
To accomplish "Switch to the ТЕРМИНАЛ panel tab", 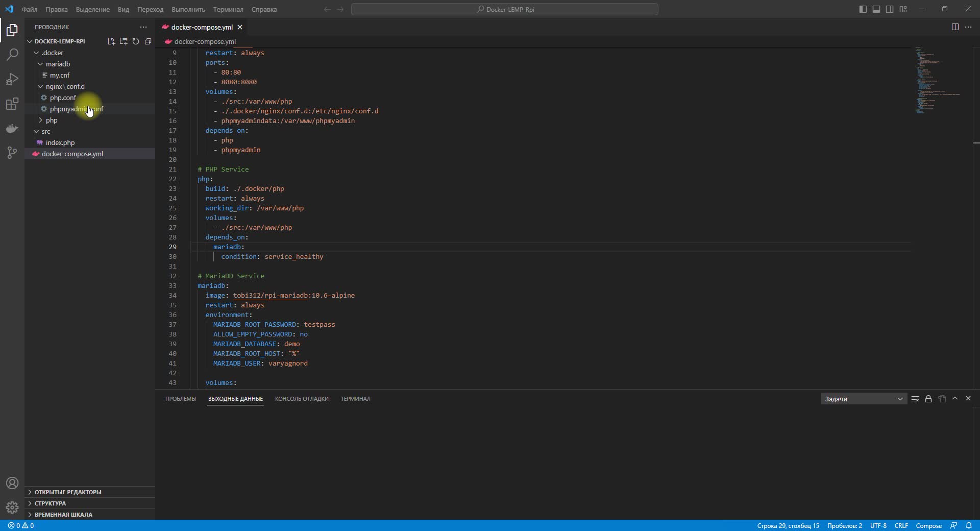I will click(355, 399).
